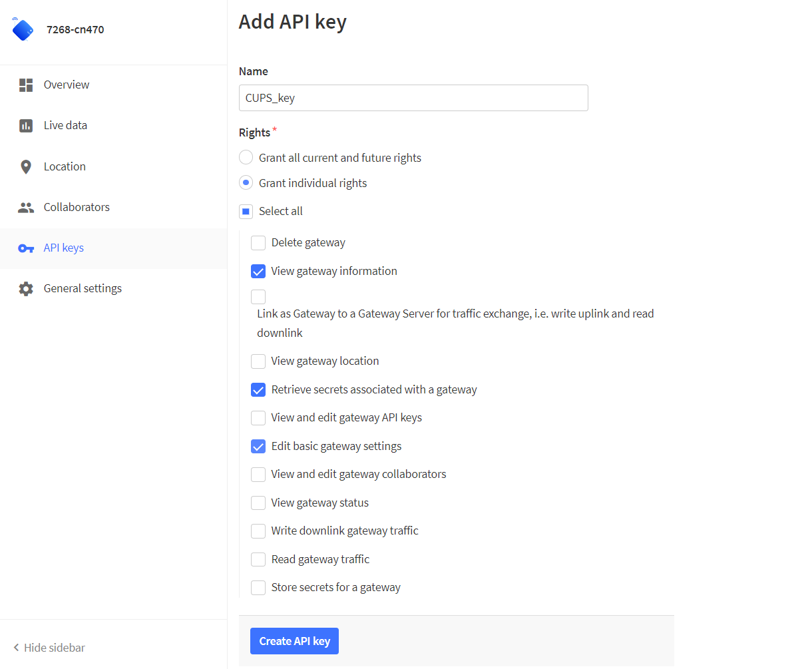This screenshot has height=669, width=812.
Task: Click the blue gateway logo icon
Action: pyautogui.click(x=23, y=29)
